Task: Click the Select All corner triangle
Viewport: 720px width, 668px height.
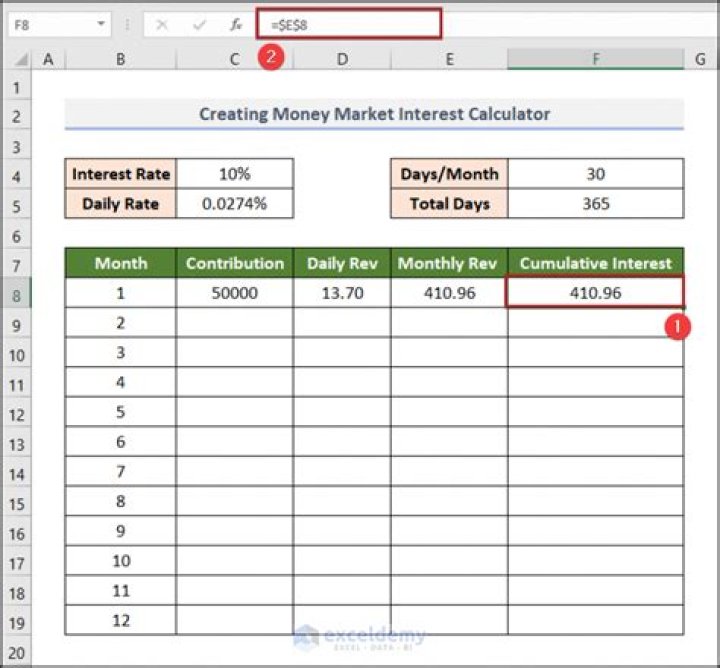Action: [x=17, y=60]
